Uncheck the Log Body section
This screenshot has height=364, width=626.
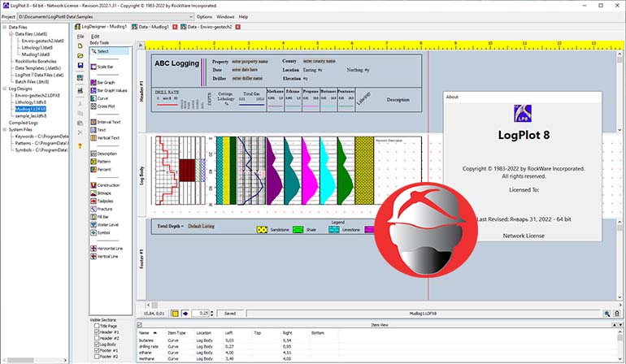tap(97, 344)
